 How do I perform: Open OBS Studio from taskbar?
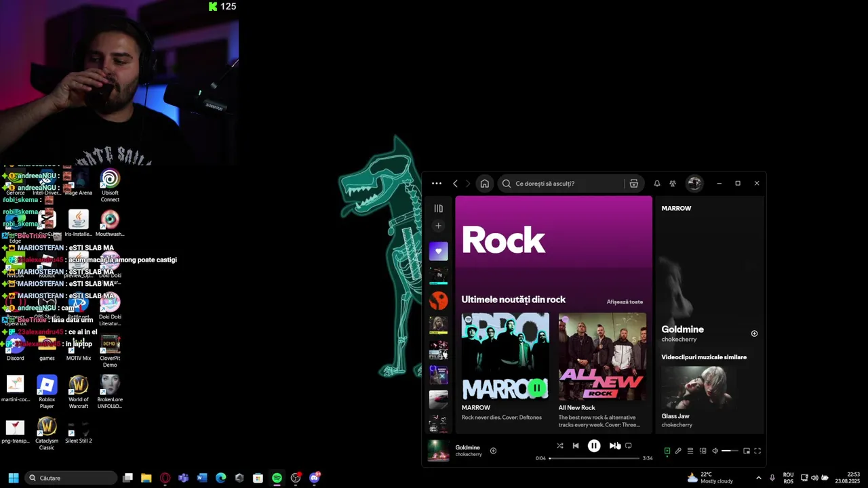(x=296, y=478)
